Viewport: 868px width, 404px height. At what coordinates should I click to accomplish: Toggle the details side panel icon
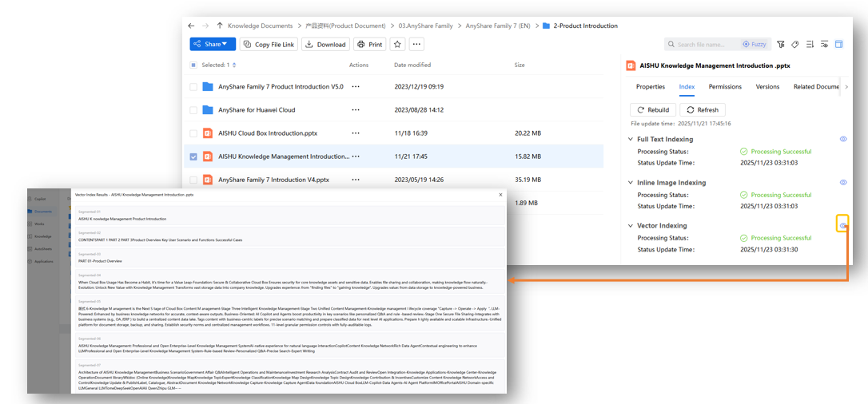[839, 45]
